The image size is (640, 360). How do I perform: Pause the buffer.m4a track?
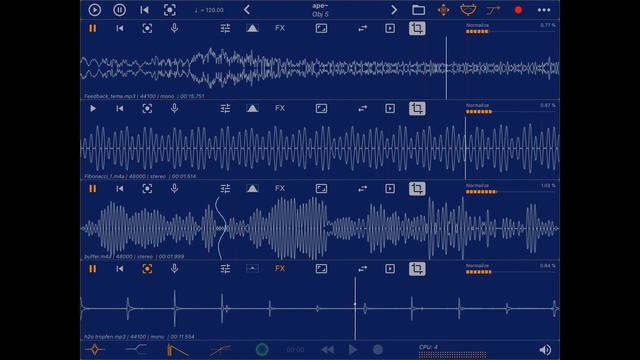click(x=93, y=189)
